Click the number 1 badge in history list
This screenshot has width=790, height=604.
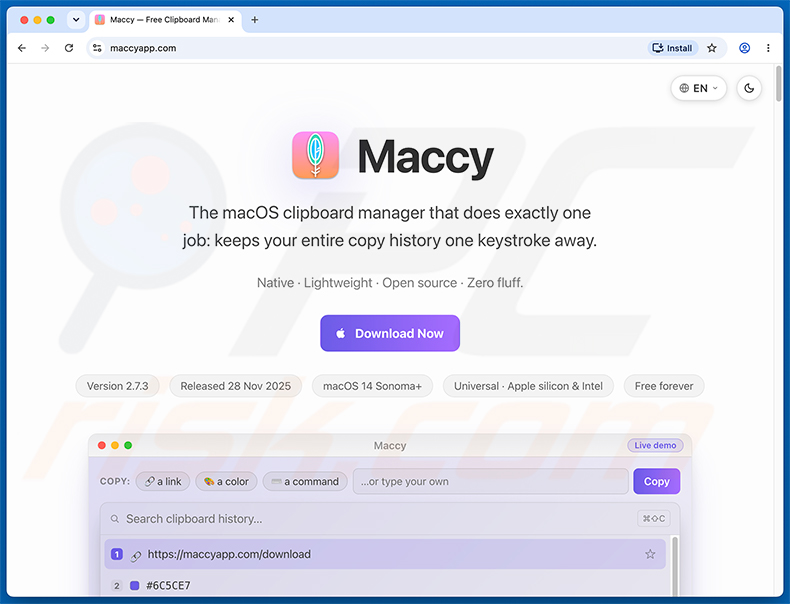[116, 554]
